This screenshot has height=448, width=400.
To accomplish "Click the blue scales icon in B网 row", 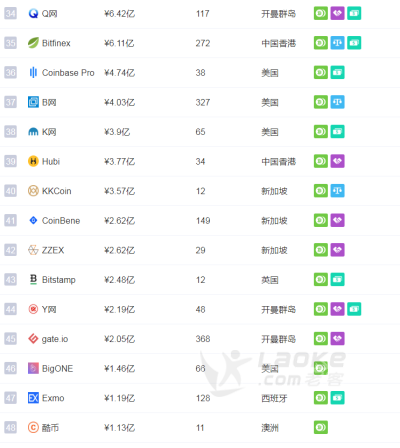I will [337, 102].
